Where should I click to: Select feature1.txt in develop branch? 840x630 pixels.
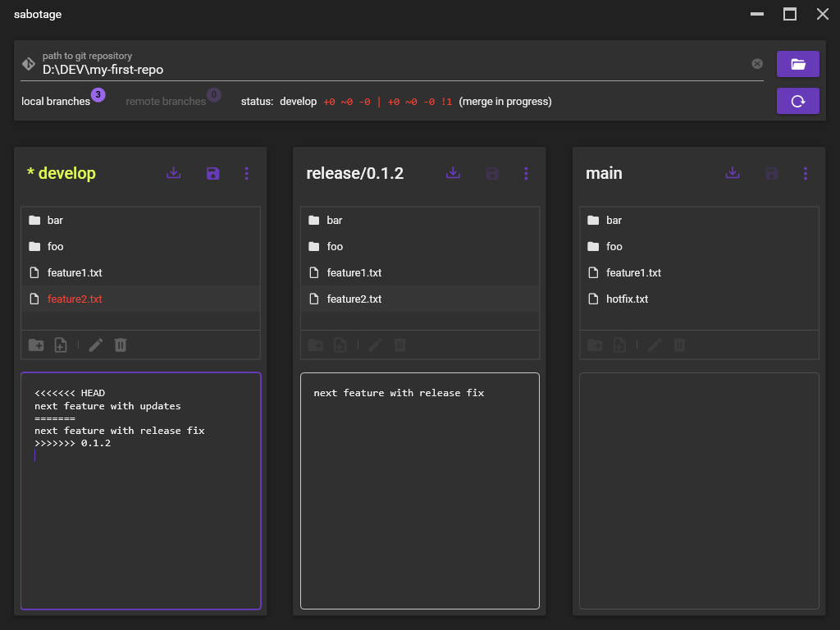click(140, 272)
